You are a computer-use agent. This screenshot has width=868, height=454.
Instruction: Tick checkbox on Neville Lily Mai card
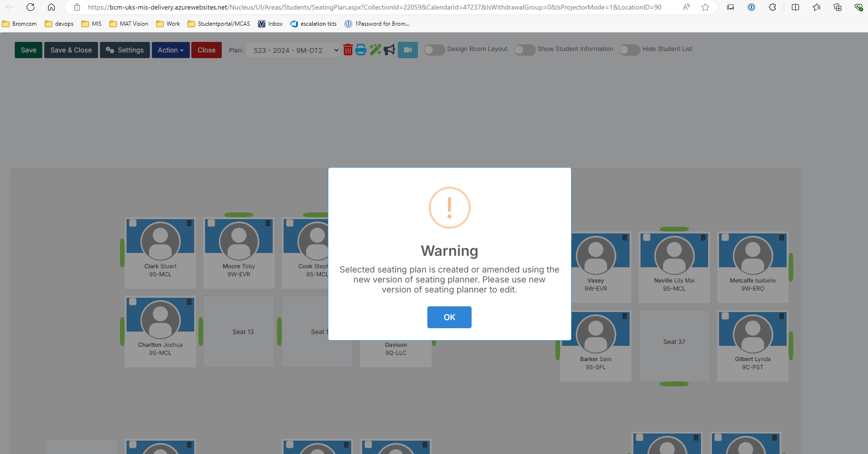coord(647,237)
